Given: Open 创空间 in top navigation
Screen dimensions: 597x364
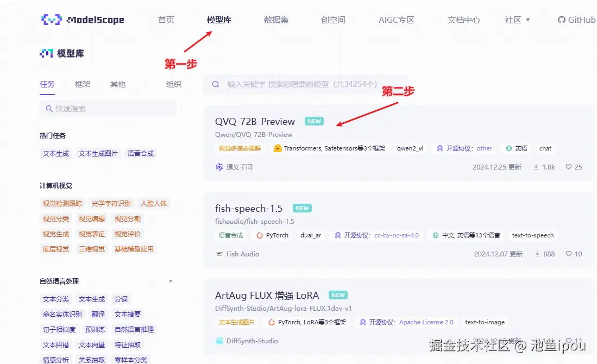Looking at the screenshot, I should (x=333, y=20).
